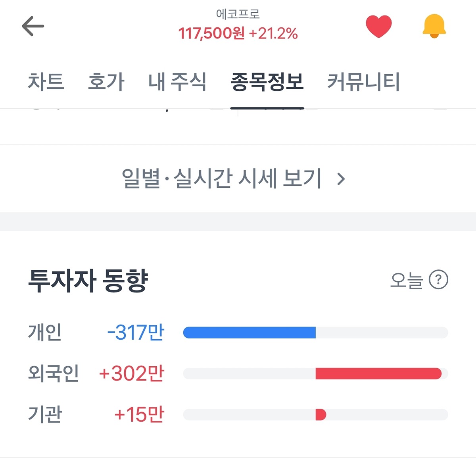Tap the back arrow icon

(33, 26)
